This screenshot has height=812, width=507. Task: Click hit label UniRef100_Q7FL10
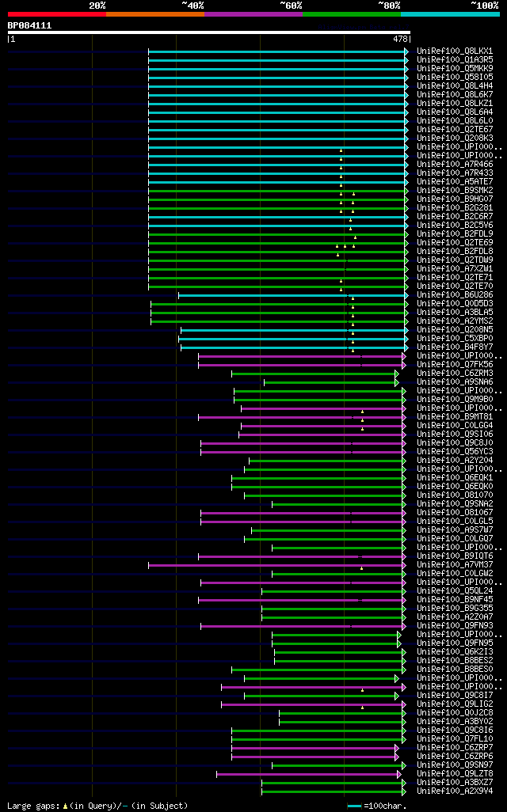point(455,738)
